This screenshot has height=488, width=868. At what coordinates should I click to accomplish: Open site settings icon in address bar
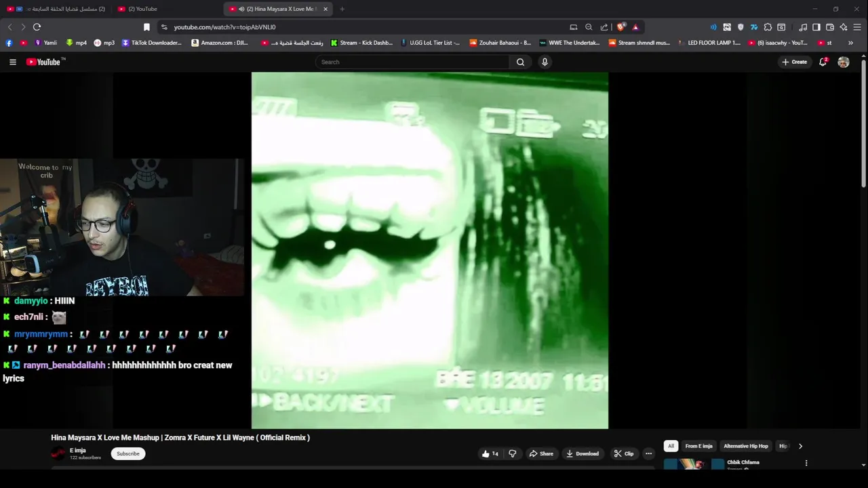click(163, 27)
